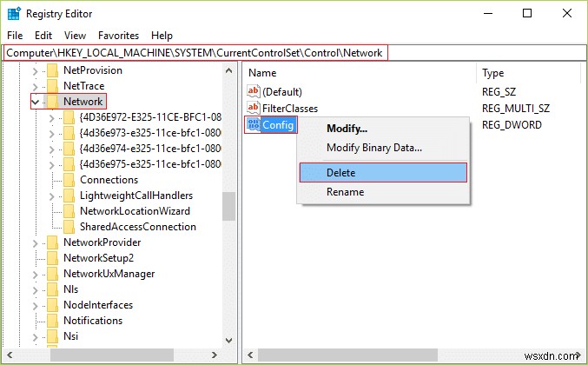Click the registry path address bar
The image size is (588, 365).
(x=195, y=53)
